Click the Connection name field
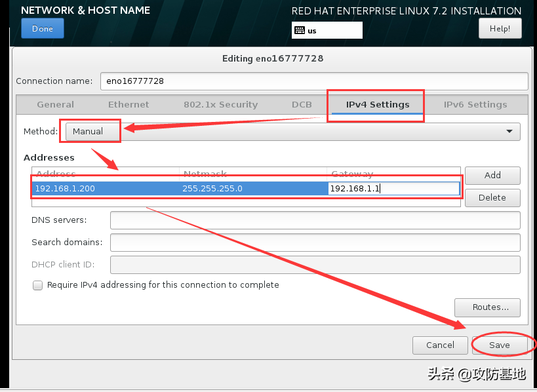 click(313, 81)
